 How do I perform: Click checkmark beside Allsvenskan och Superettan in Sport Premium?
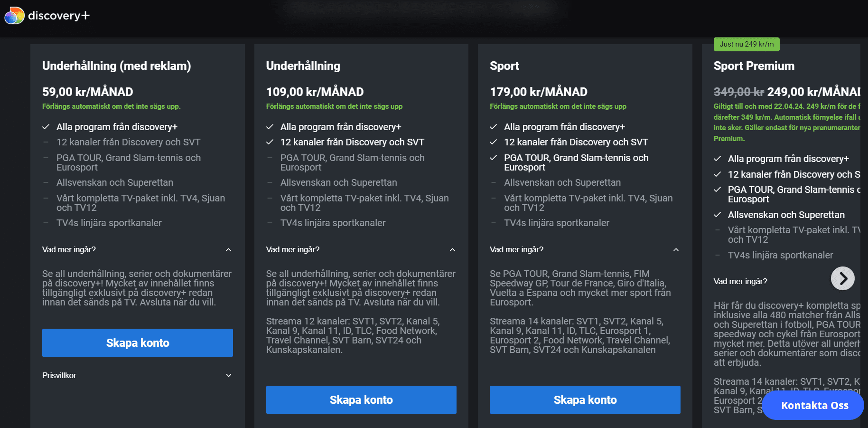pos(718,215)
